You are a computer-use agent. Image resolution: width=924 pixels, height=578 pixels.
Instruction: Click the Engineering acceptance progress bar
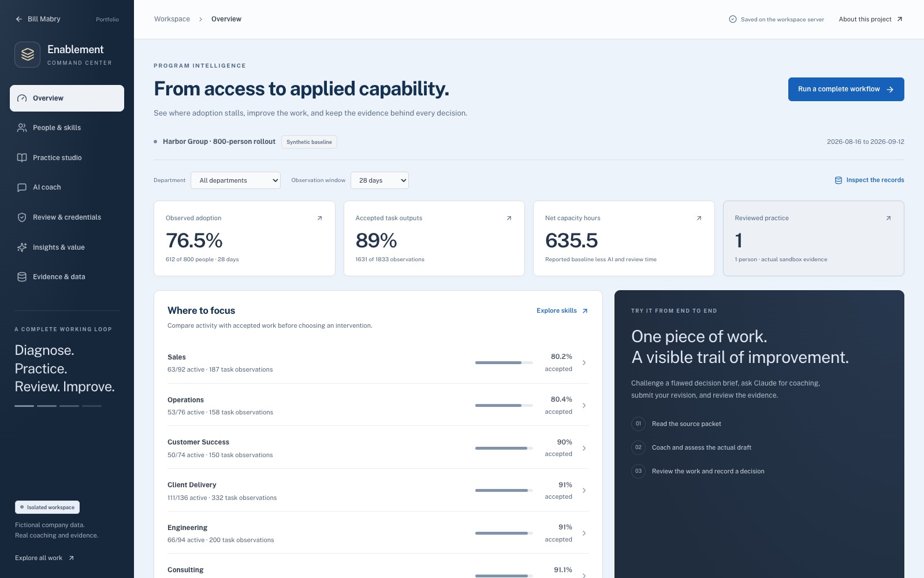click(504, 533)
